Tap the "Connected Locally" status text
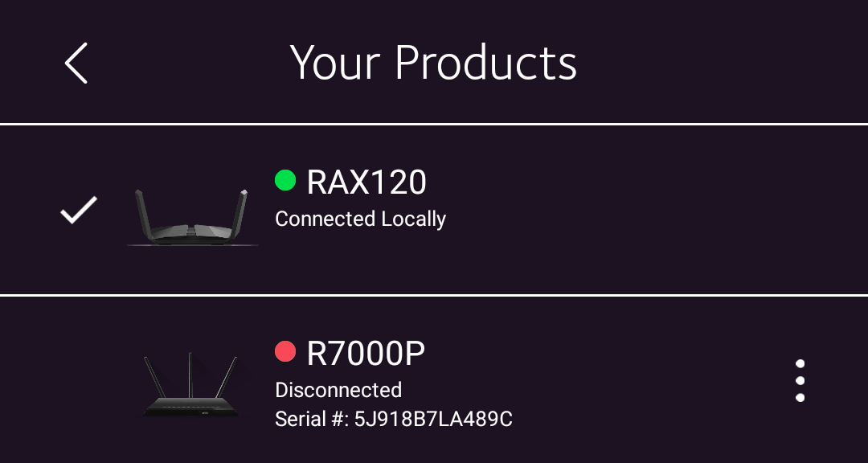868x463 pixels. click(x=360, y=219)
